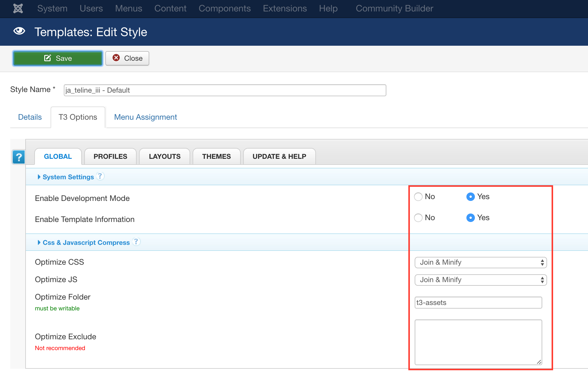This screenshot has height=391, width=588.
Task: Select No for Enable Development Mode
Action: pyautogui.click(x=418, y=197)
